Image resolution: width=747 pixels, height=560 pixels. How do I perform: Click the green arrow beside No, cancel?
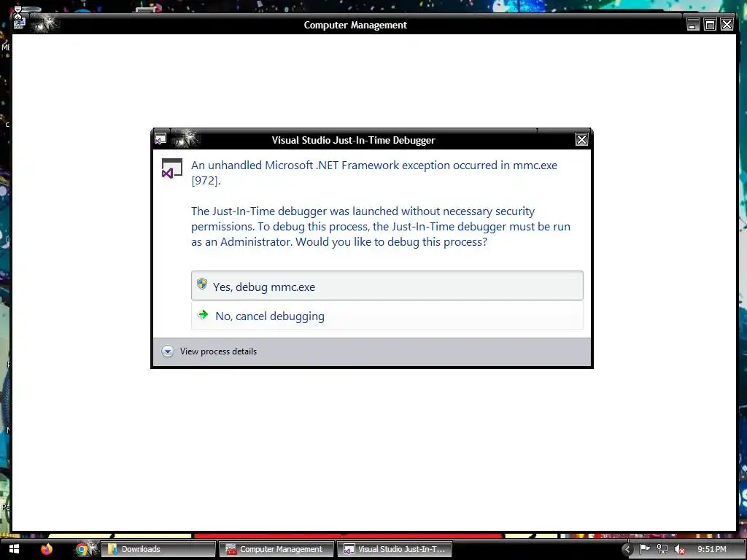pos(203,314)
